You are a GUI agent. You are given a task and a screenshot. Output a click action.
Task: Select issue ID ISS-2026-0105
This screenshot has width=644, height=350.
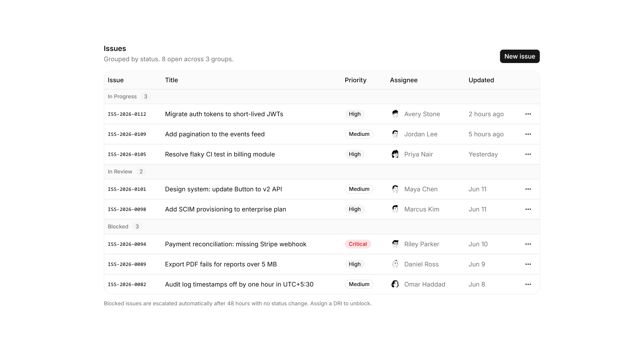(127, 154)
